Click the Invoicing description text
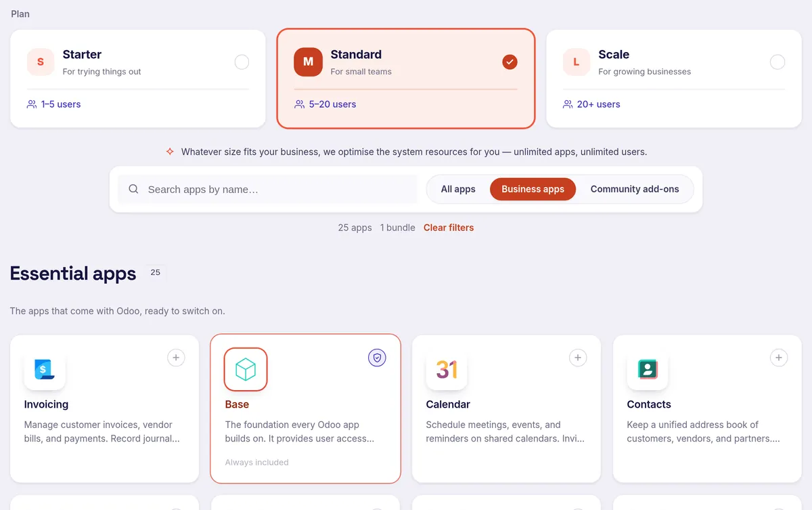Viewport: 812px width, 510px height. 102,431
